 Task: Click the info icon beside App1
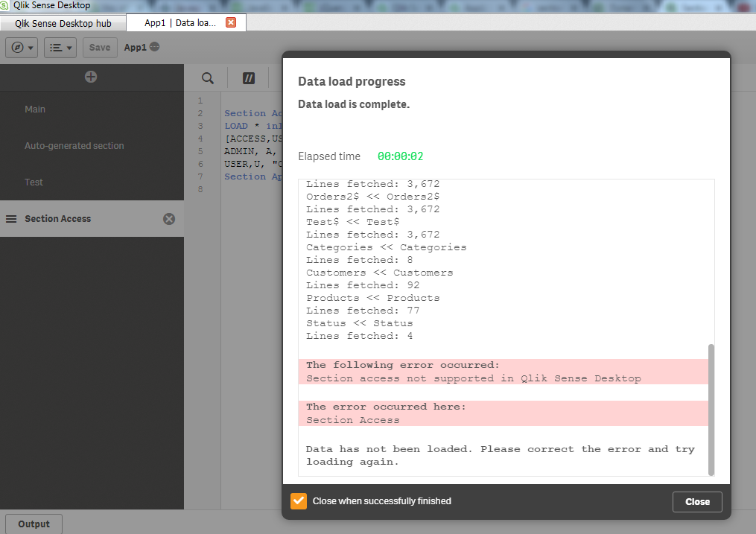[x=153, y=47]
